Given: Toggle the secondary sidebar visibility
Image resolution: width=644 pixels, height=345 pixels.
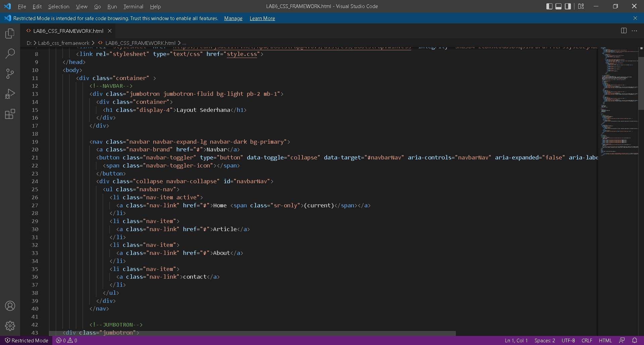Looking at the screenshot, I should (568, 6).
